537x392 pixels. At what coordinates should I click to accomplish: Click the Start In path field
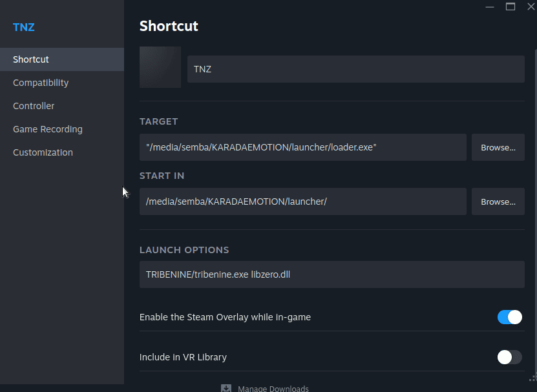tap(302, 201)
